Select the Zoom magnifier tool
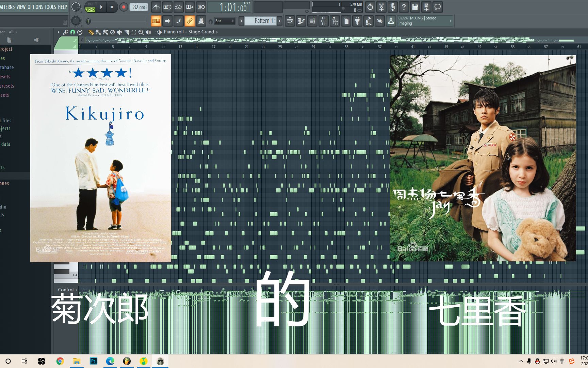 click(x=141, y=32)
